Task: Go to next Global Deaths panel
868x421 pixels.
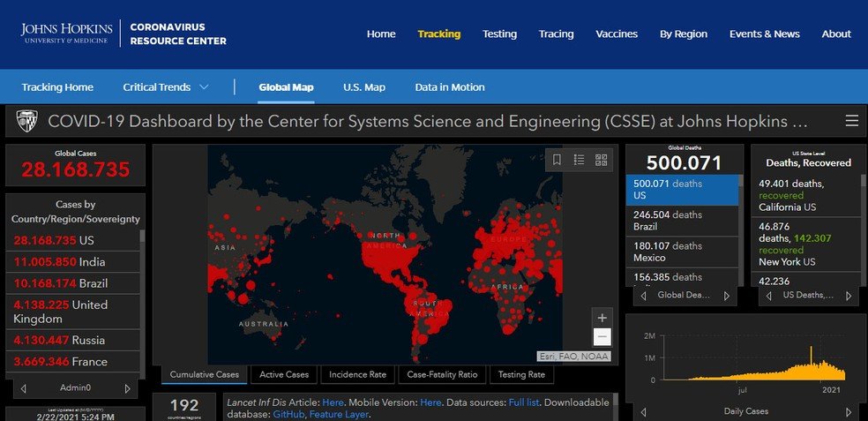Action: tap(727, 296)
